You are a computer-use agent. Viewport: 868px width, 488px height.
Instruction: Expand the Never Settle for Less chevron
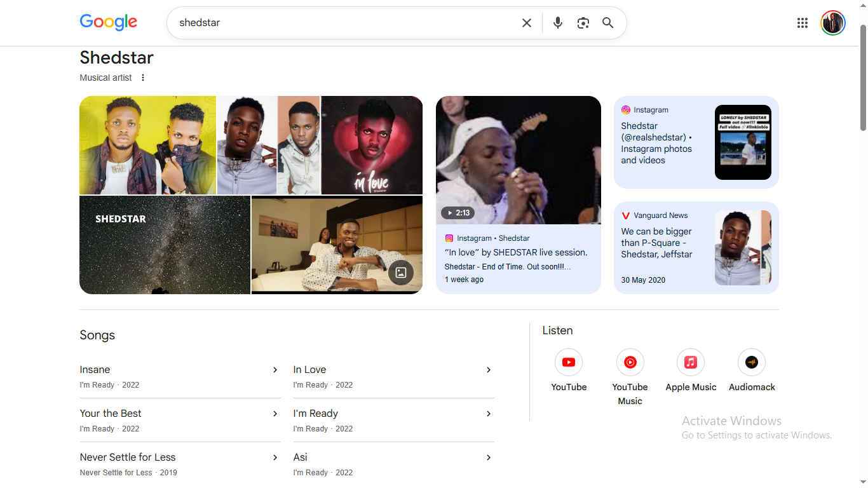pyautogui.click(x=275, y=457)
